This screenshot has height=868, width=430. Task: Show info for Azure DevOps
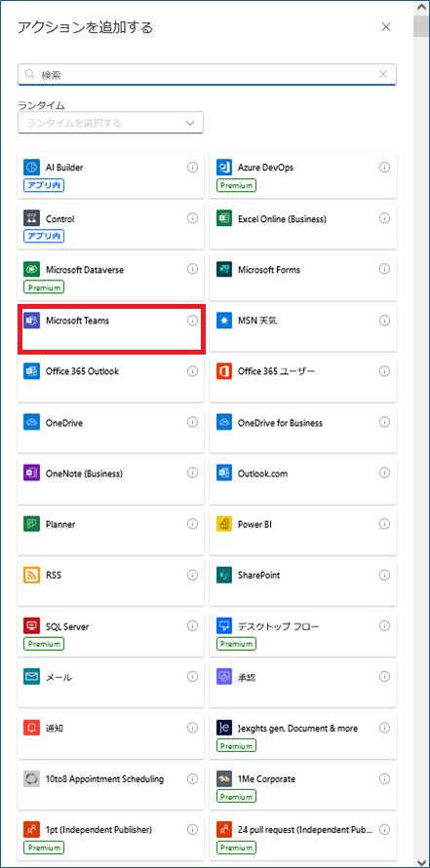click(384, 168)
